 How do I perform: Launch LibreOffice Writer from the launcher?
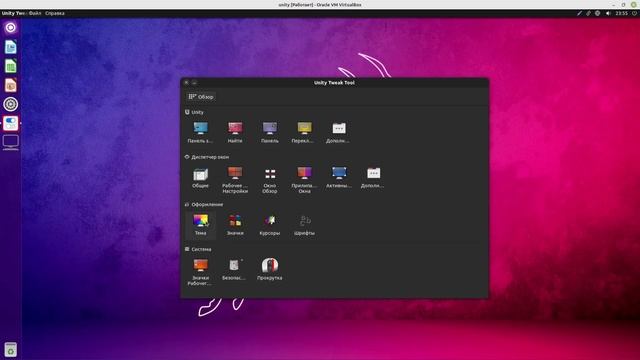pos(11,47)
